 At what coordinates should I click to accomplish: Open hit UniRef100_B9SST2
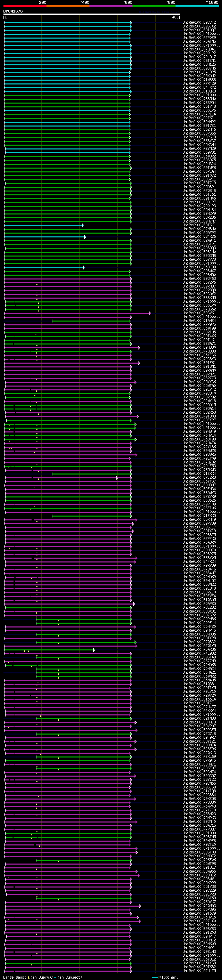[x=199, y=23]
